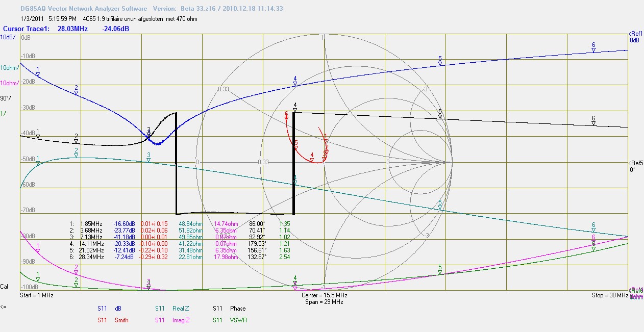
Task: Click the teal 10ohm/ scale label
Action: (9, 68)
